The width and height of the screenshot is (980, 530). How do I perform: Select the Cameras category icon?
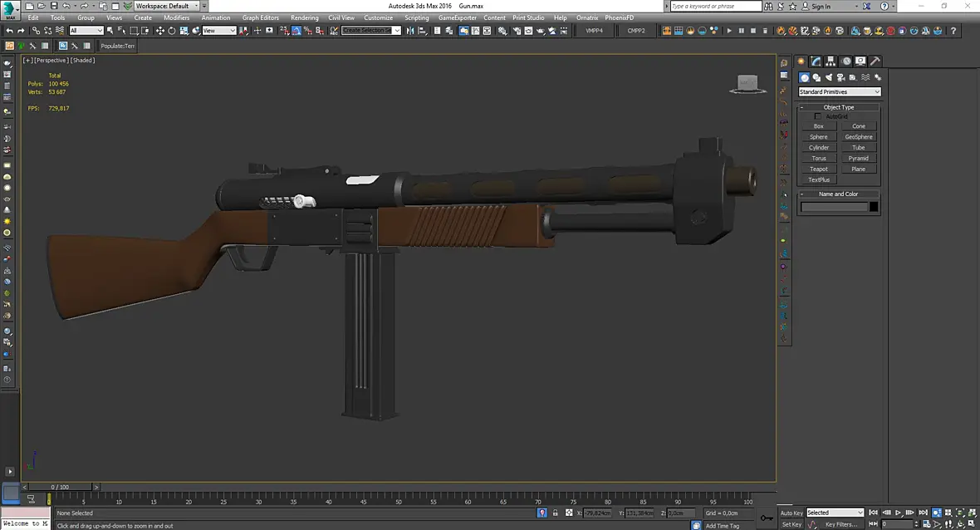point(840,77)
